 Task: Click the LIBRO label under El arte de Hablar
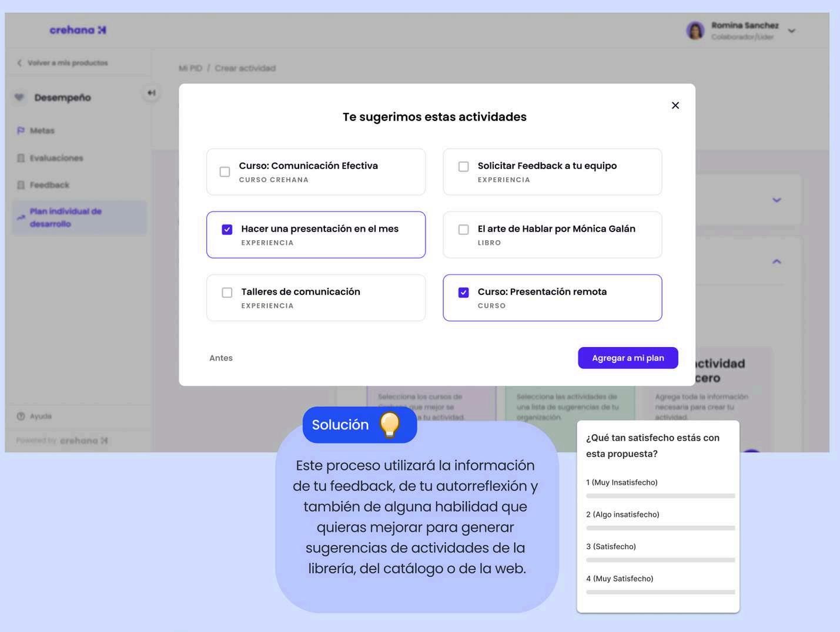(490, 243)
